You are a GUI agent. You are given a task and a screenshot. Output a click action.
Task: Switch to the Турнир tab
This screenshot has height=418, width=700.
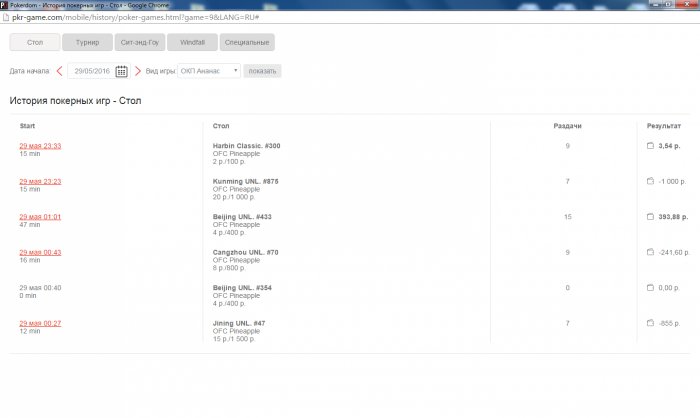pyautogui.click(x=88, y=42)
